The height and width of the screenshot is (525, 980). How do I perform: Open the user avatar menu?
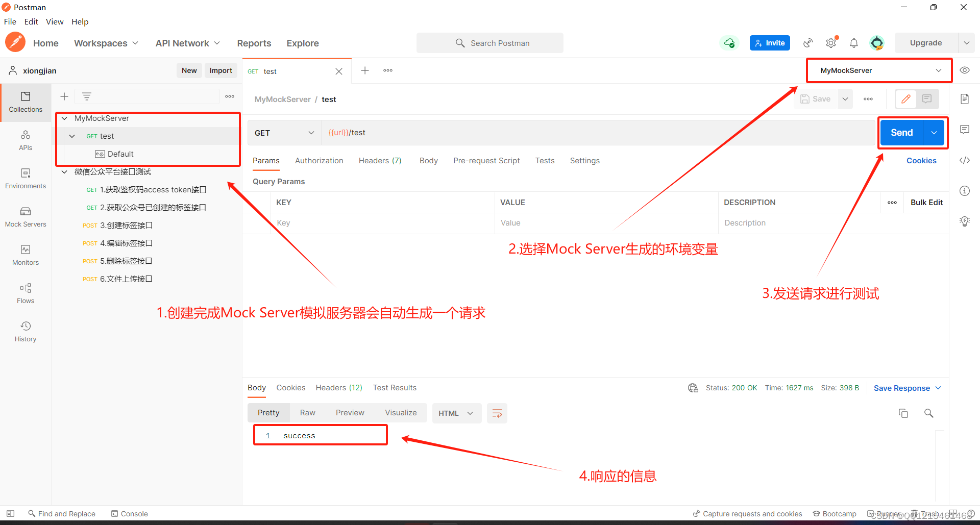[x=877, y=43]
